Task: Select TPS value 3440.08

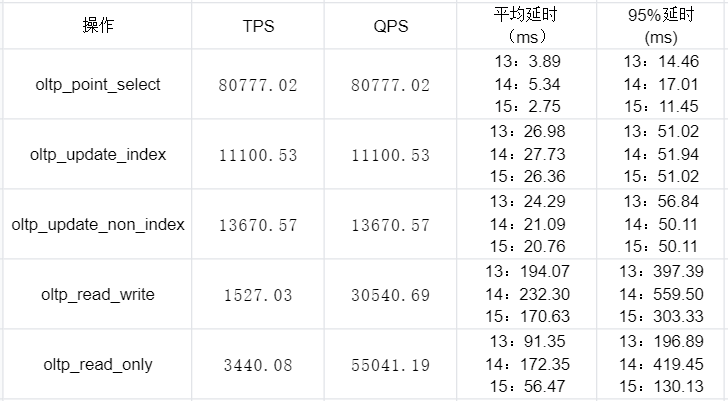Action: tap(258, 364)
